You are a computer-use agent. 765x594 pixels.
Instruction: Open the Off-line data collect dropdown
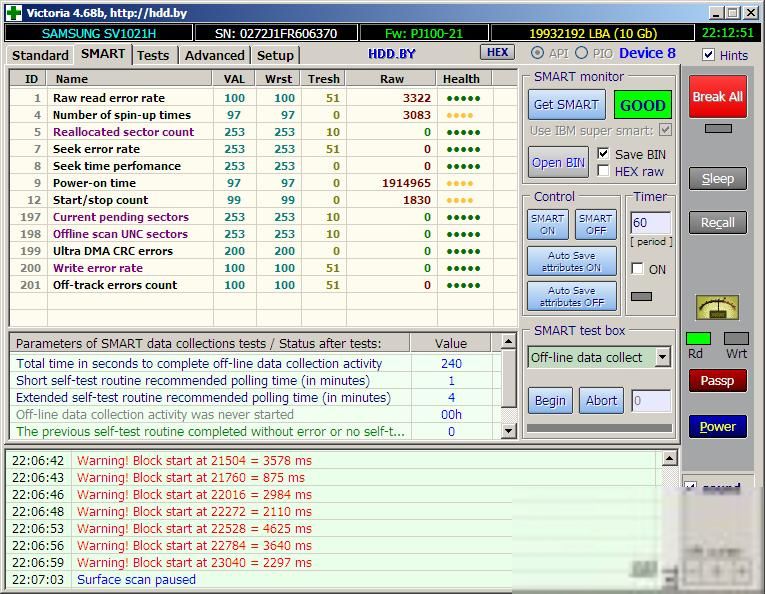point(662,357)
